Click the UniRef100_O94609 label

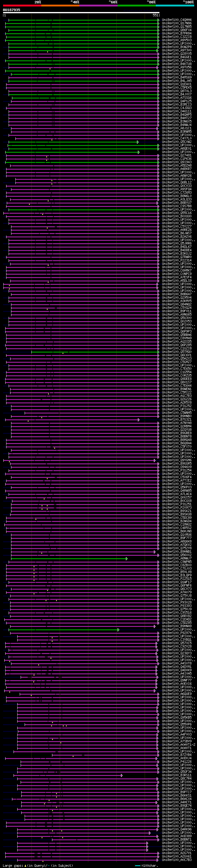[177, 467]
